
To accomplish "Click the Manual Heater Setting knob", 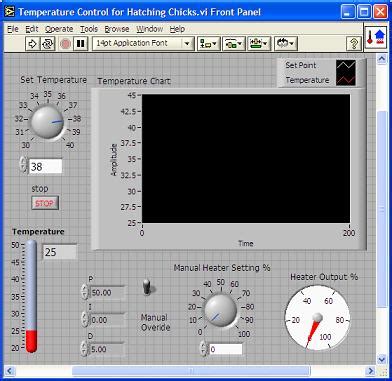I will click(x=220, y=311).
